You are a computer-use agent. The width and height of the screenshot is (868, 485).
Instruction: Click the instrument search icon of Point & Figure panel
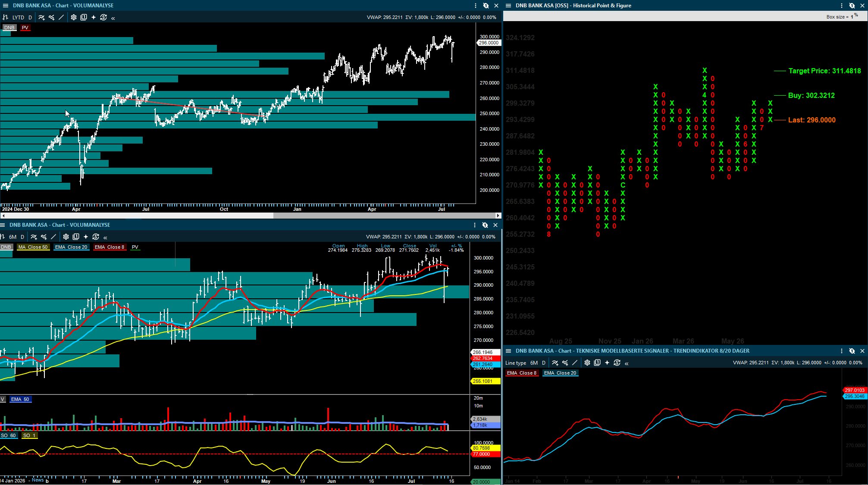pos(852,6)
